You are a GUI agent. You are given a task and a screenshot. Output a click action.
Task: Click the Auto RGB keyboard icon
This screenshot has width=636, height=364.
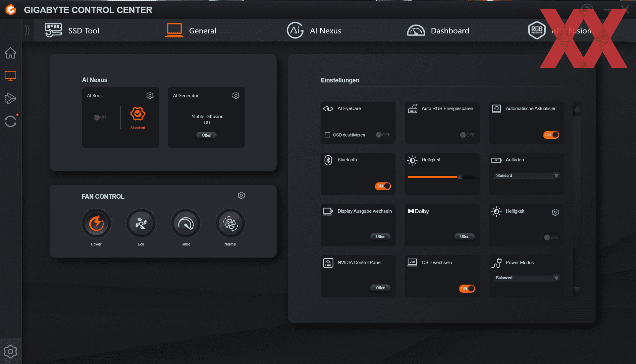click(413, 109)
